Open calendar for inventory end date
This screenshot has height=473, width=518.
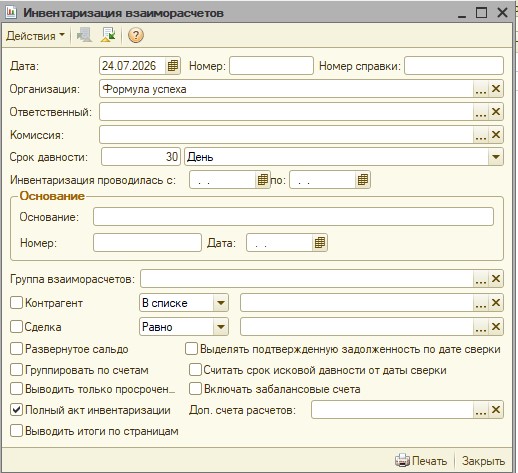point(363,180)
